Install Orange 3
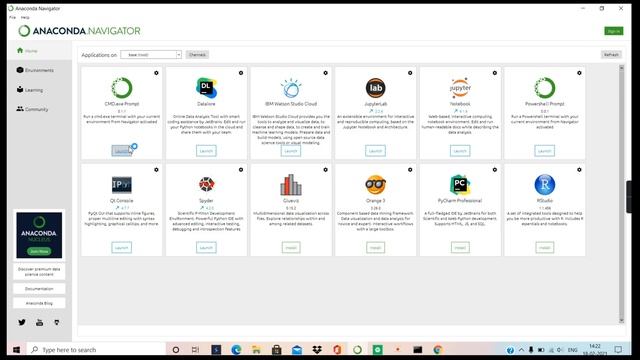 [376, 248]
